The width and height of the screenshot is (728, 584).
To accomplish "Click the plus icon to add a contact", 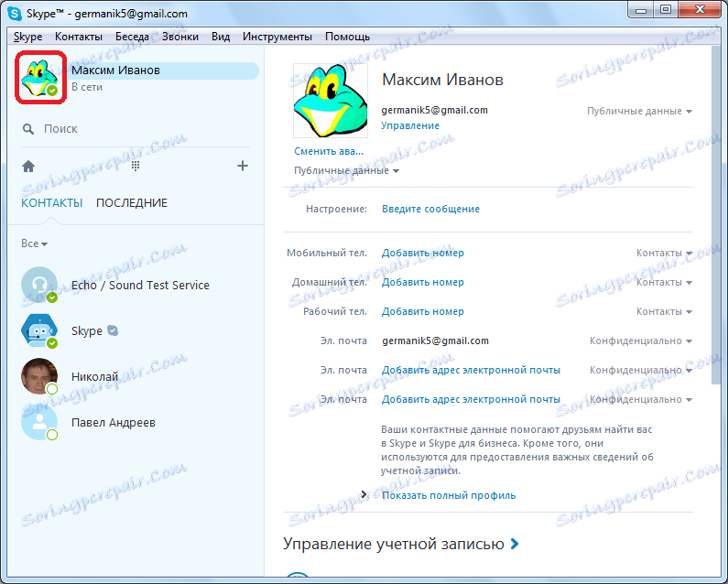I will (x=243, y=166).
